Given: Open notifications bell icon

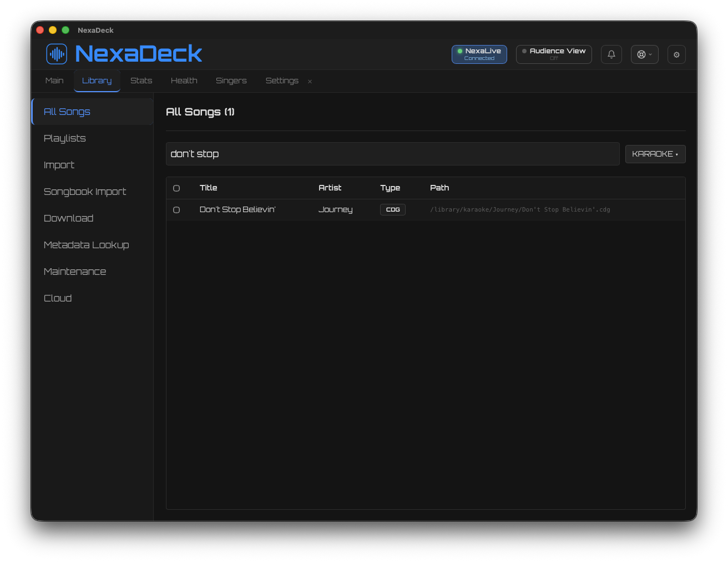Looking at the screenshot, I should pyautogui.click(x=611, y=54).
